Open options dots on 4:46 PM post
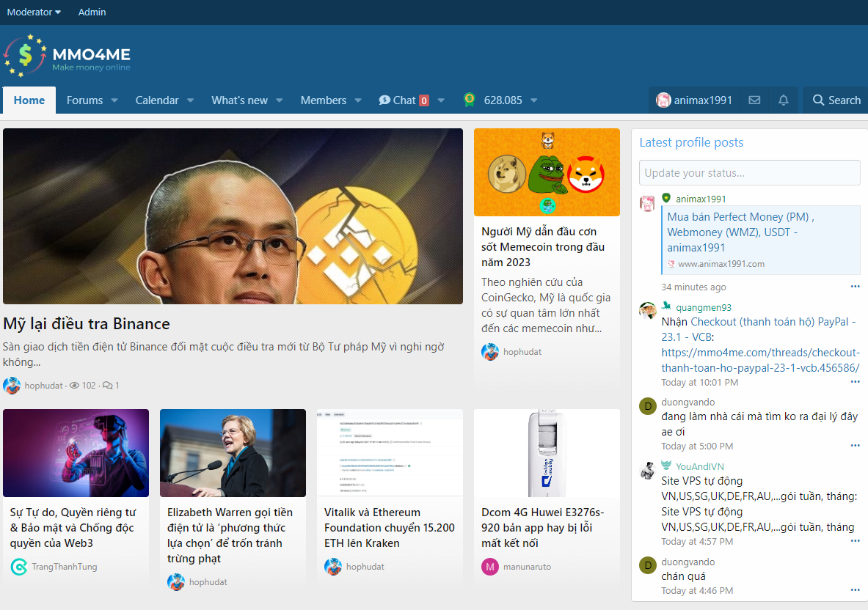The height and width of the screenshot is (610, 868). pos(856,590)
